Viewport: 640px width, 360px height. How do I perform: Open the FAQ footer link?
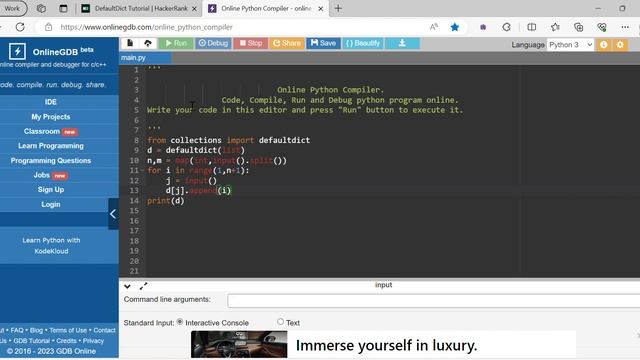point(17,330)
